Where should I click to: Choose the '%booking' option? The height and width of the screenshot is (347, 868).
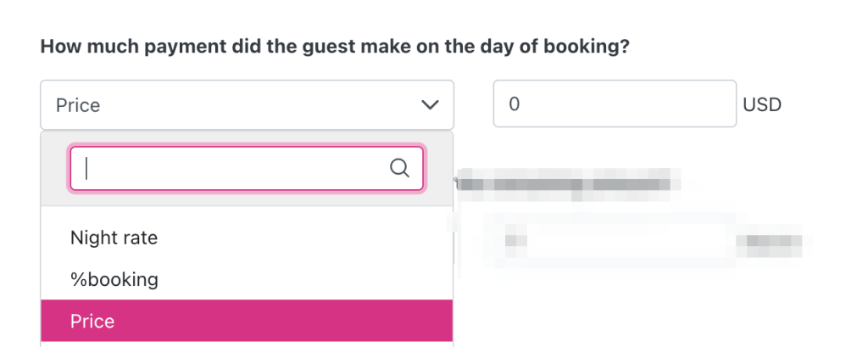(114, 279)
